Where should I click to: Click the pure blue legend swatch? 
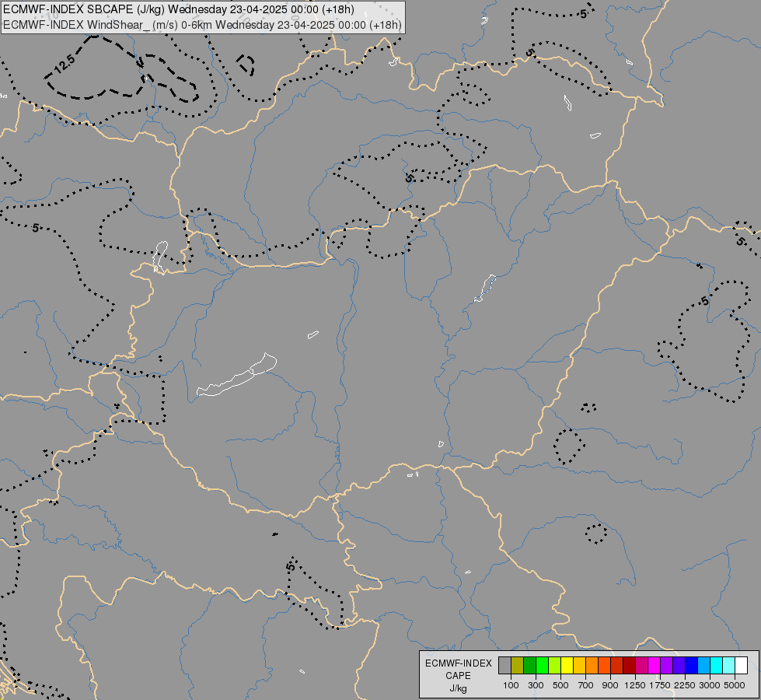[691, 666]
